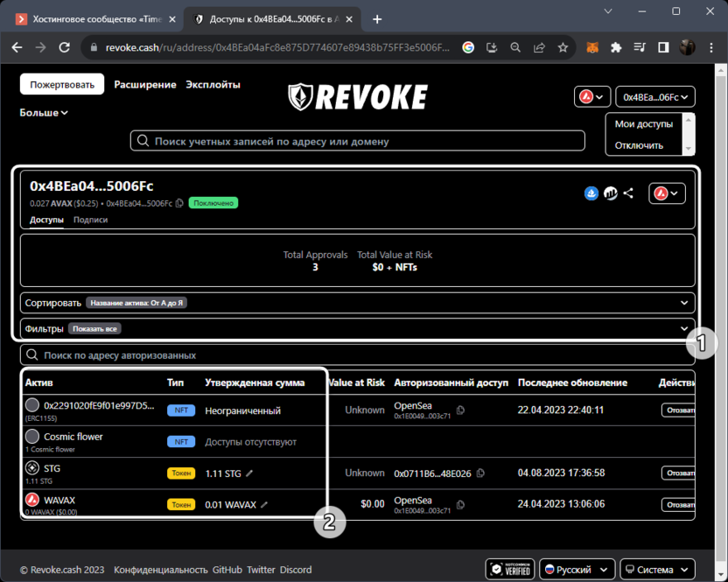
Task: Open the Chrome extensions puzzle icon
Action: (x=616, y=47)
